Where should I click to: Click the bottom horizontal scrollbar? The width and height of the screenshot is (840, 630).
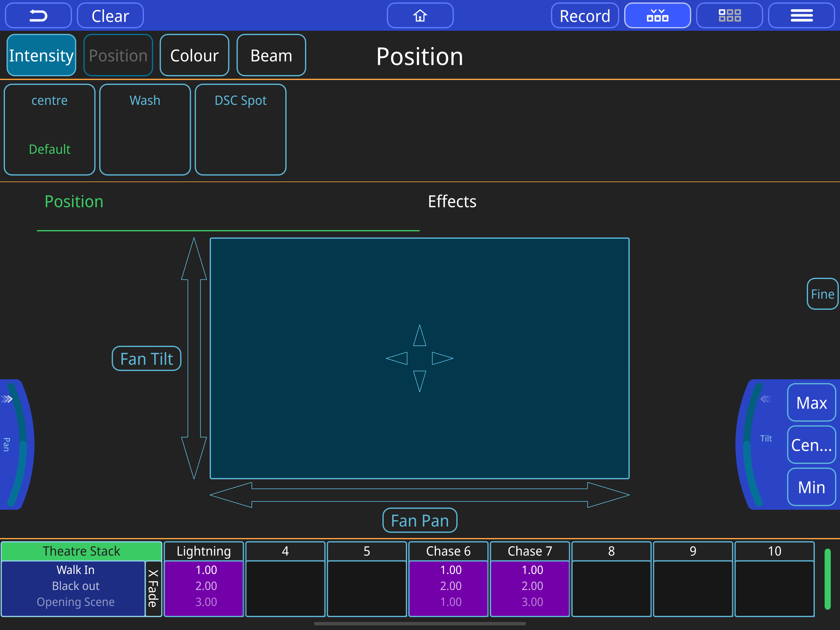(420, 623)
